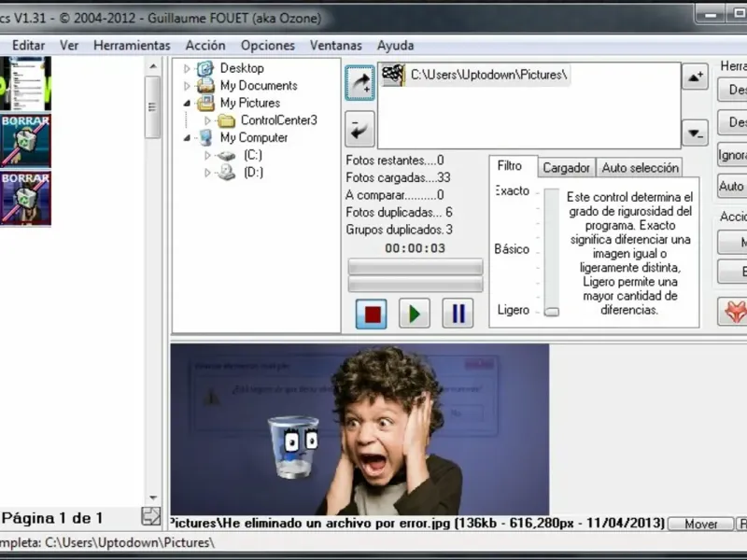Move folder down in the list
Image resolution: width=747 pixels, height=560 pixels.
(x=695, y=133)
